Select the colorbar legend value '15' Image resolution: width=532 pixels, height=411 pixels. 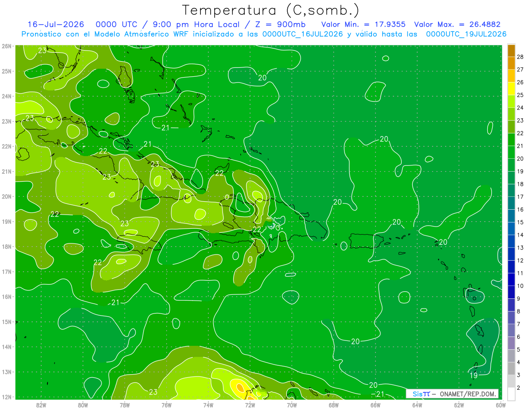(520, 222)
